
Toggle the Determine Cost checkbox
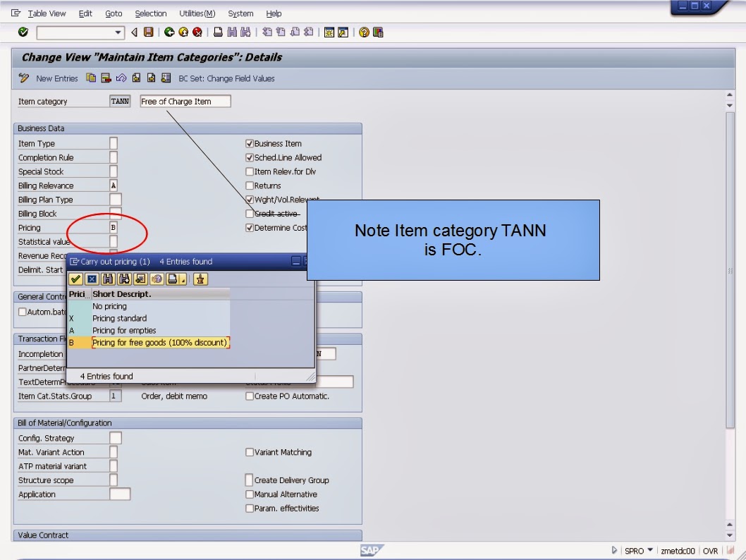(250, 228)
